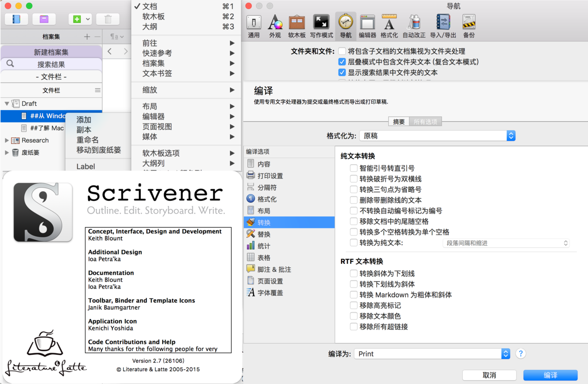Enable 转换斜体为下划线 checkbox
588x384 pixels.
click(x=353, y=273)
